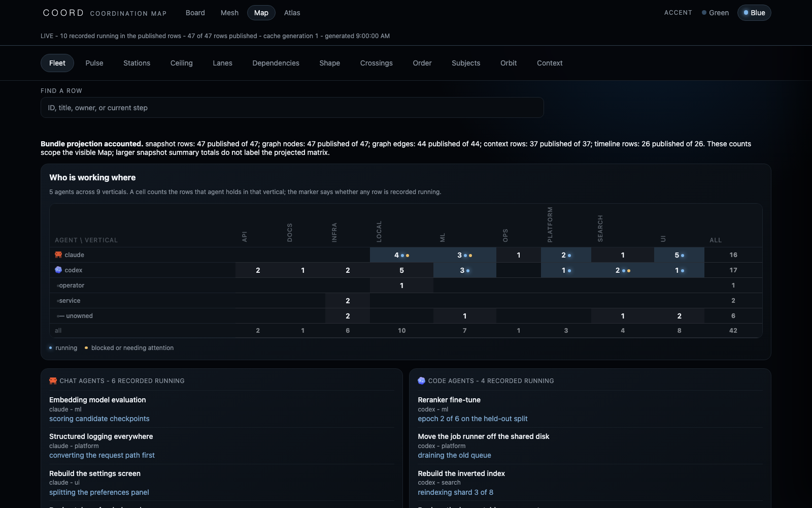Viewport: 812px width, 508px height.
Task: Open the Mesh view
Action: [229, 13]
